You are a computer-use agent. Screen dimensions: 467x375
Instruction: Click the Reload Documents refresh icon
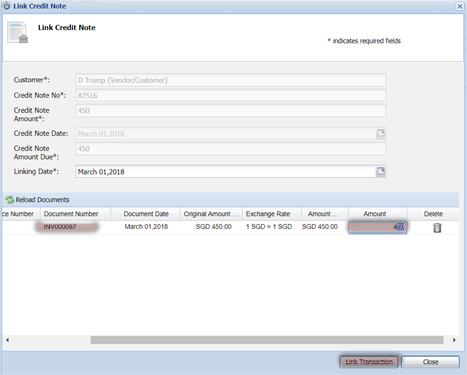(x=10, y=200)
